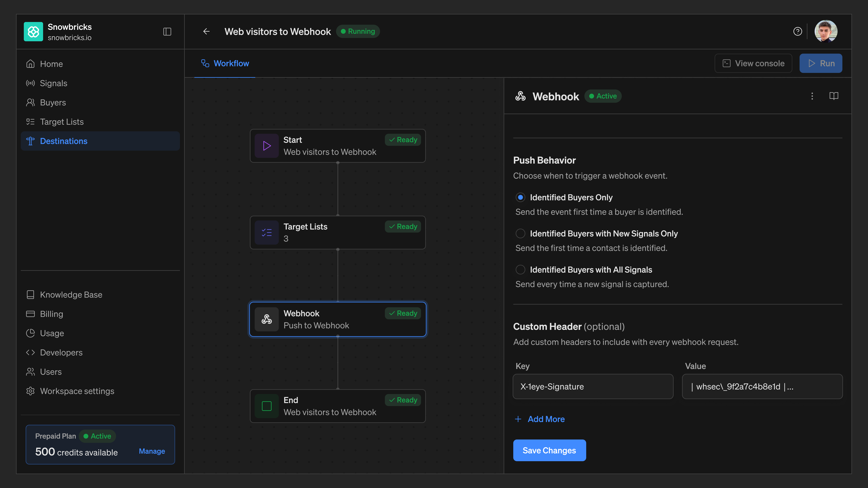This screenshot has width=868, height=488.
Task: Click the Key input field X-1eye-Signature
Action: (x=593, y=387)
